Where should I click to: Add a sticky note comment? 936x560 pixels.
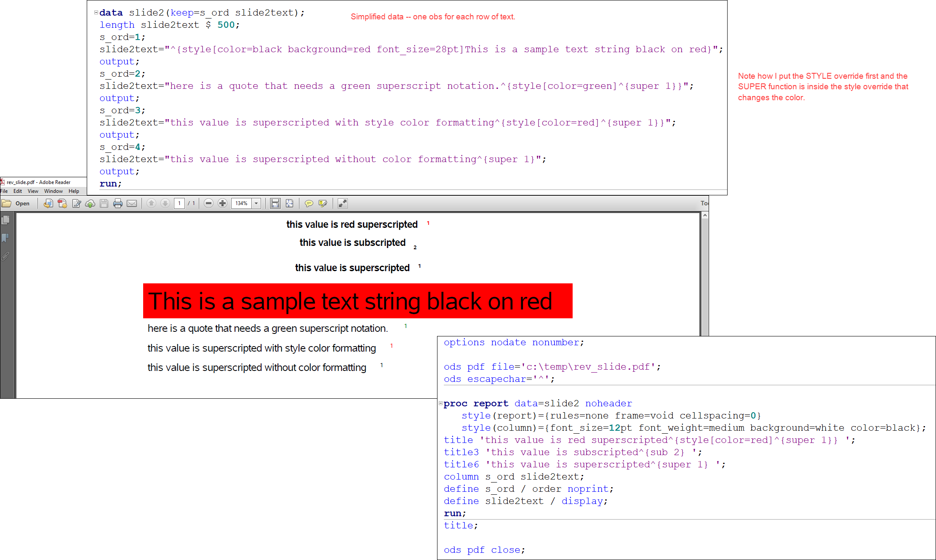309,203
